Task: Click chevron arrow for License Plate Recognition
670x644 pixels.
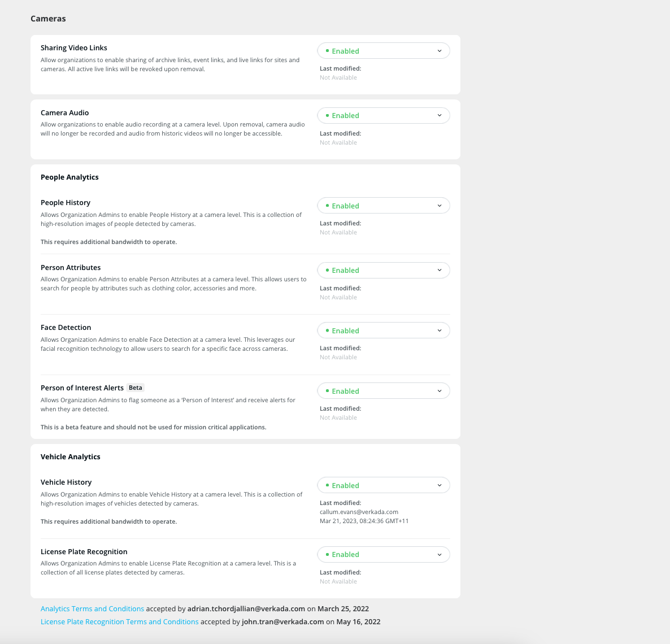Action: point(440,554)
